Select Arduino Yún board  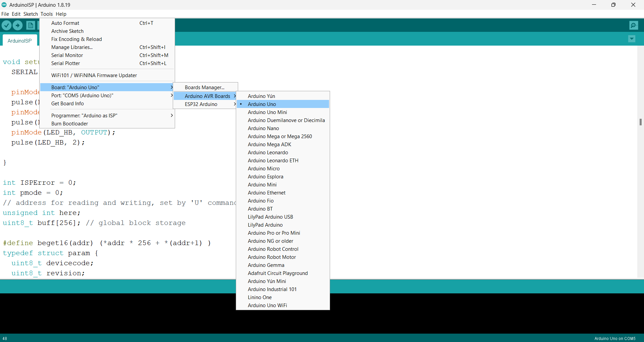pos(283,96)
